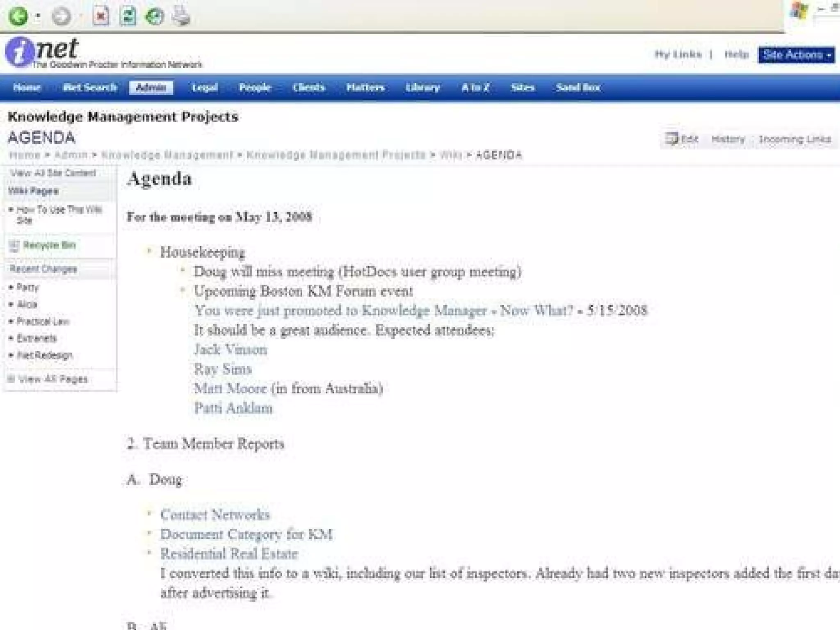
Task: Open the History page link
Action: pyautogui.click(x=728, y=139)
